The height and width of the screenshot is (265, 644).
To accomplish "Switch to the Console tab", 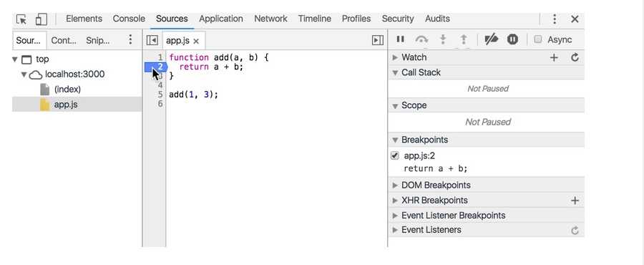I will click(129, 19).
